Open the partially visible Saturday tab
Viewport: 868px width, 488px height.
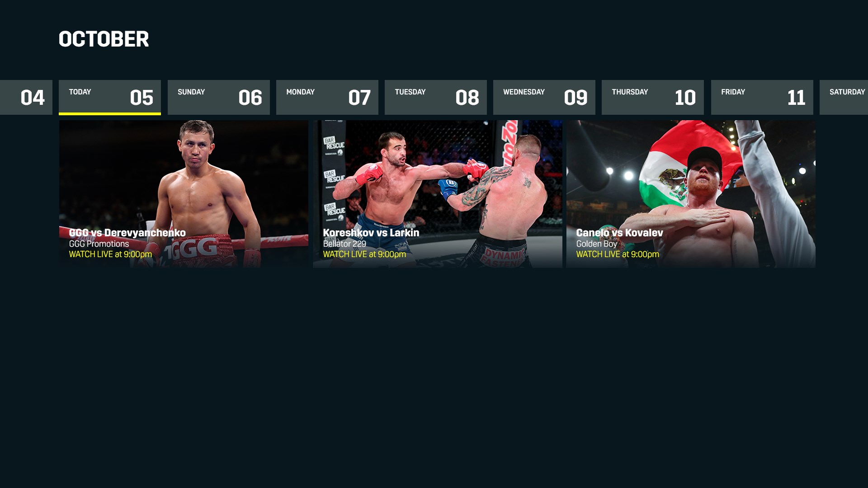tap(844, 97)
